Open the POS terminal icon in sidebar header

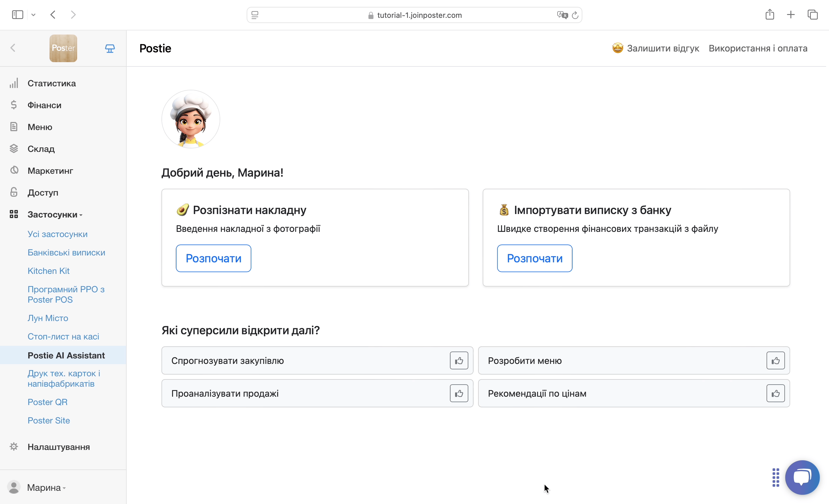[x=110, y=48]
